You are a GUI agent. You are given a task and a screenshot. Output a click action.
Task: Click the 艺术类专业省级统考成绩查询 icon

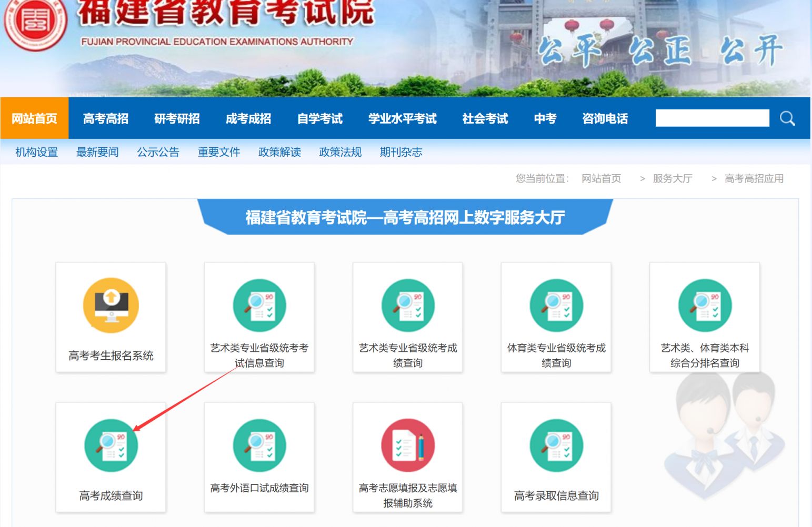click(408, 306)
